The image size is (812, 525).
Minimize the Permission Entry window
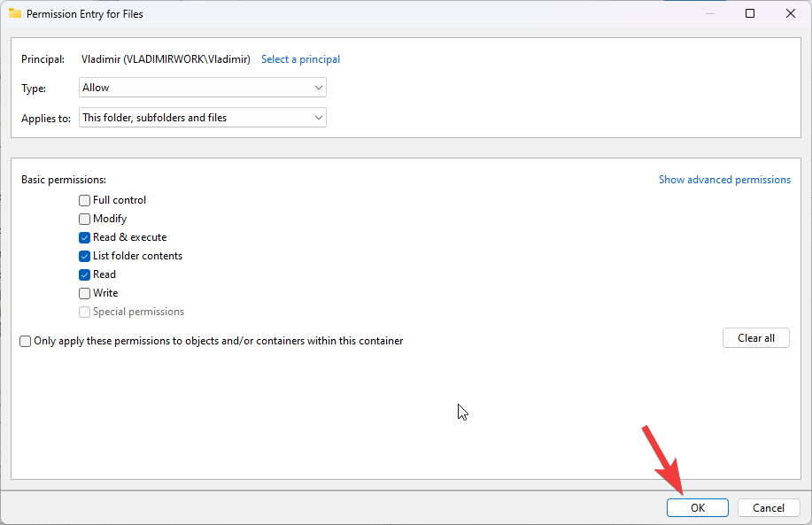(x=709, y=14)
